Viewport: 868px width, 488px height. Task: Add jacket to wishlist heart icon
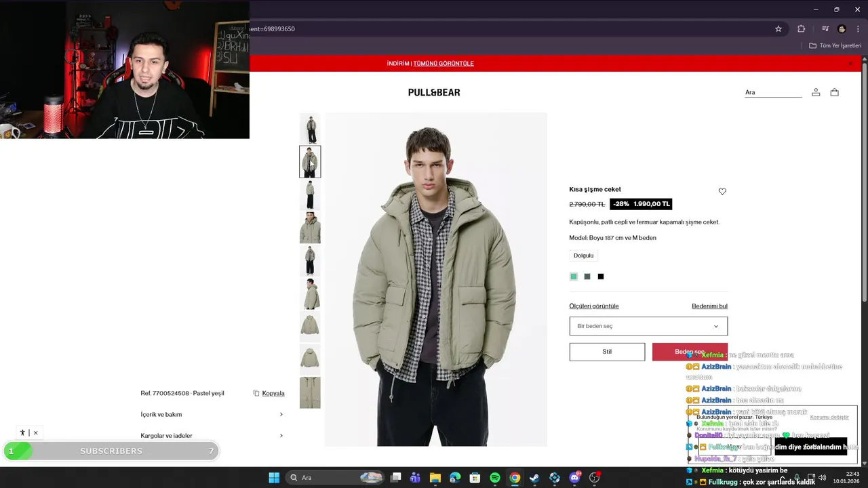(722, 192)
